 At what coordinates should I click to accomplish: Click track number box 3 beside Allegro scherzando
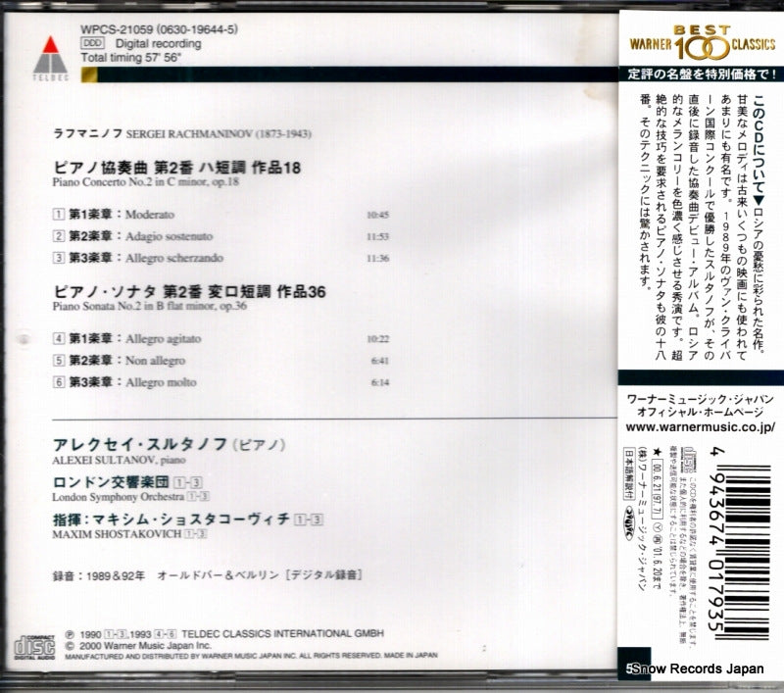click(x=59, y=258)
